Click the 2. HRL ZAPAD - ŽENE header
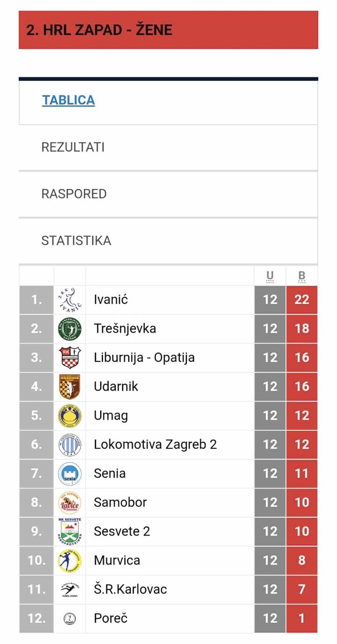Image resolution: width=337 pixels, height=644 pixels. point(99,30)
